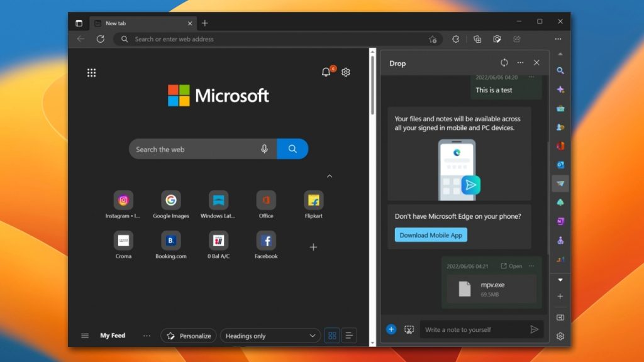Image resolution: width=644 pixels, height=362 pixels.
Task: Open options for This is a test note
Action: coord(531,77)
